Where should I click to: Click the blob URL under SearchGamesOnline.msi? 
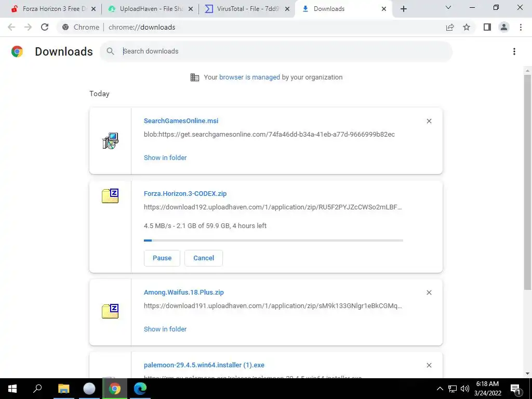pyautogui.click(x=270, y=135)
